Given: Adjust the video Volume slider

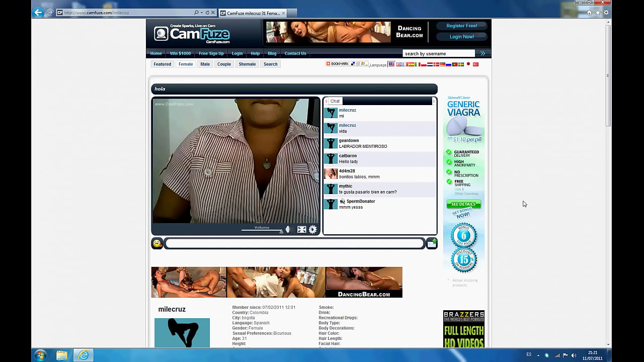Looking at the screenshot, I should click(262, 230).
